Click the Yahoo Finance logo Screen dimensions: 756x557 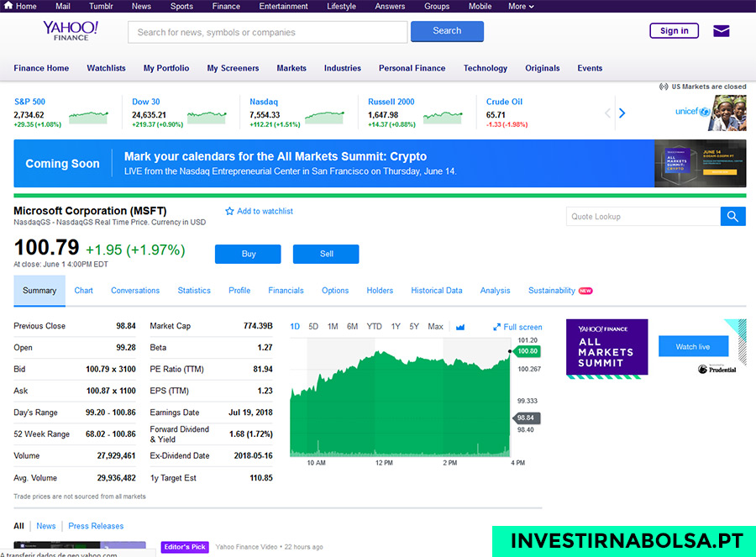click(71, 30)
